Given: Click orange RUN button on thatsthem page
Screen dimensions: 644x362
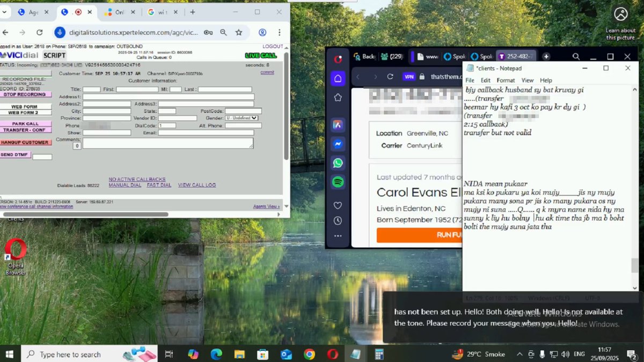Looking at the screenshot, I should (419, 235).
